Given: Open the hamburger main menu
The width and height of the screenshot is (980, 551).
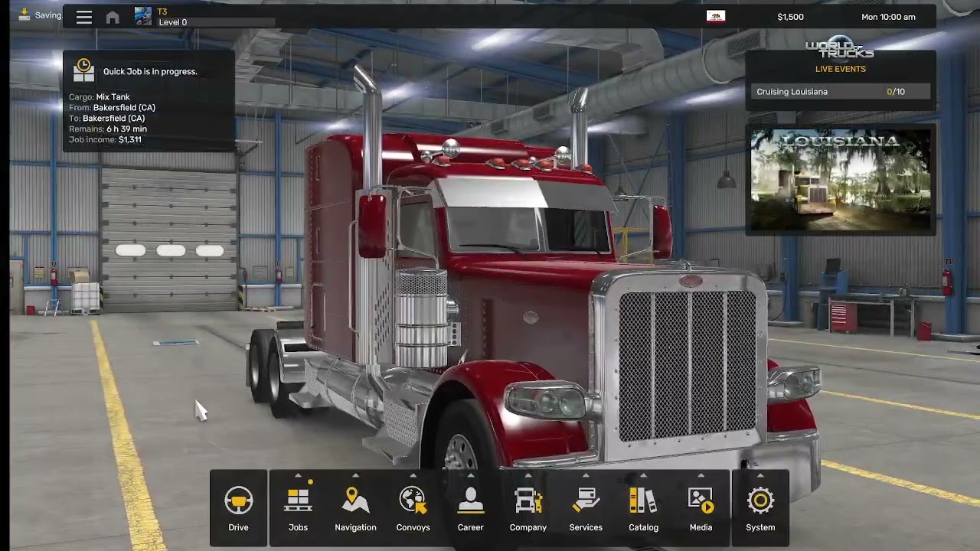Looking at the screenshot, I should click(84, 17).
